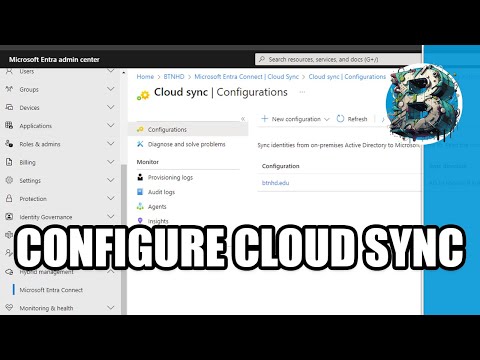Click the Insights lightbulb icon
Image resolution: width=480 pixels, height=360 pixels.
click(x=140, y=221)
